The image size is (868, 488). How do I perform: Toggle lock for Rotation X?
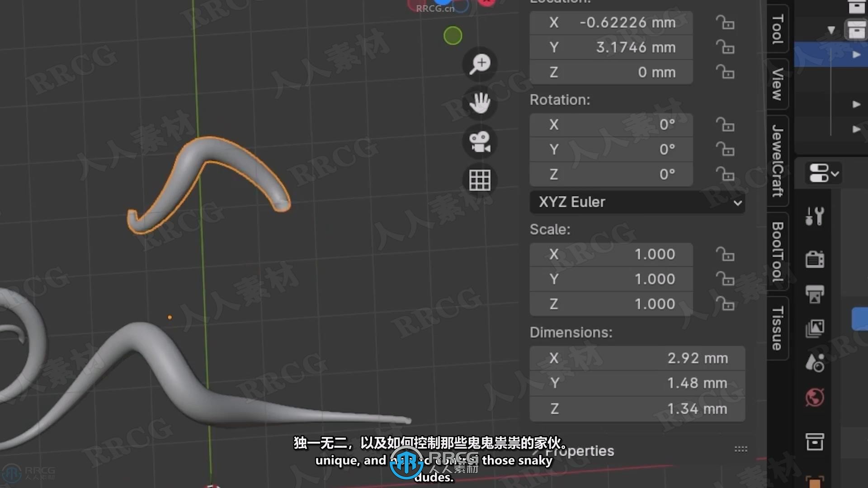point(725,124)
